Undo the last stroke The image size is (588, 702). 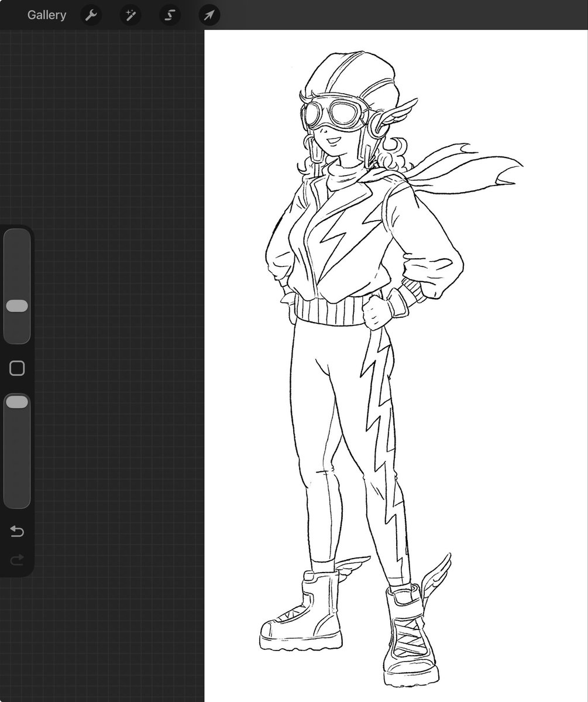coord(17,531)
